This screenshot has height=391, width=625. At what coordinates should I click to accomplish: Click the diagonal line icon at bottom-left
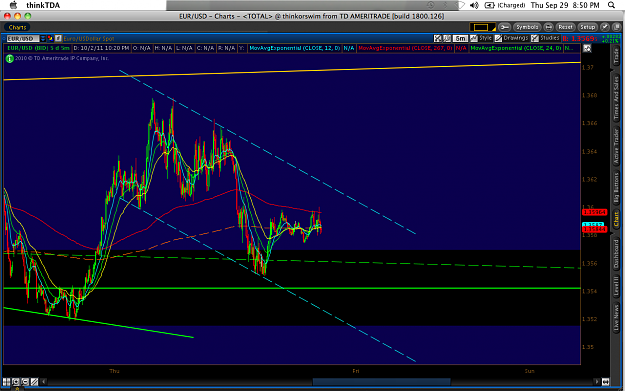pyautogui.click(x=34, y=382)
